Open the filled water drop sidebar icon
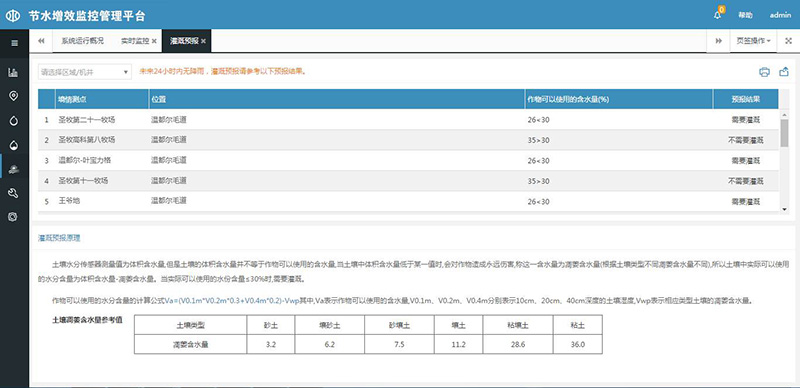 point(14,145)
